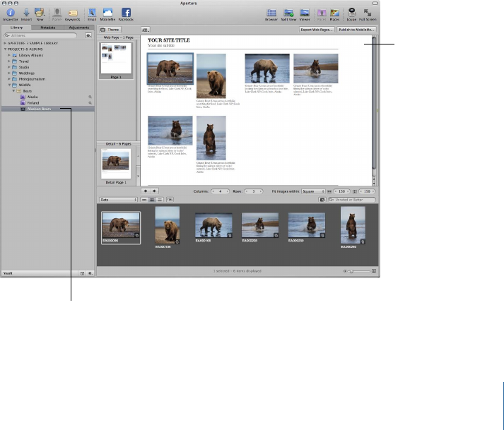504x430 pixels.
Task: Click the MobileMe cloud icon
Action: [107, 13]
